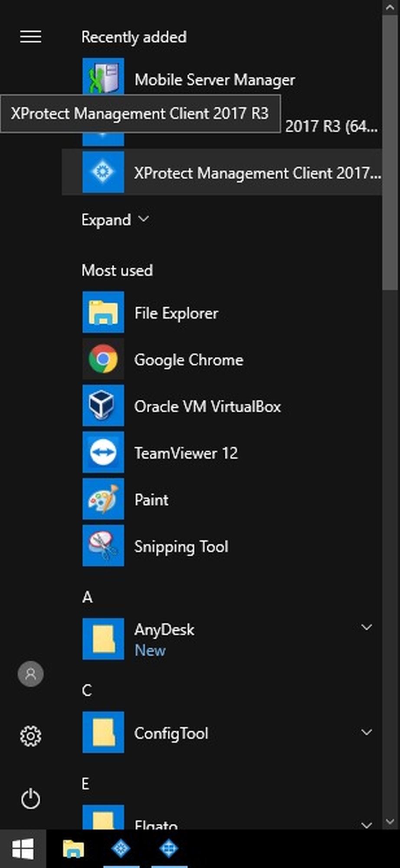The image size is (400, 868).
Task: Click the scrollbar up arrow
Action: point(390,7)
